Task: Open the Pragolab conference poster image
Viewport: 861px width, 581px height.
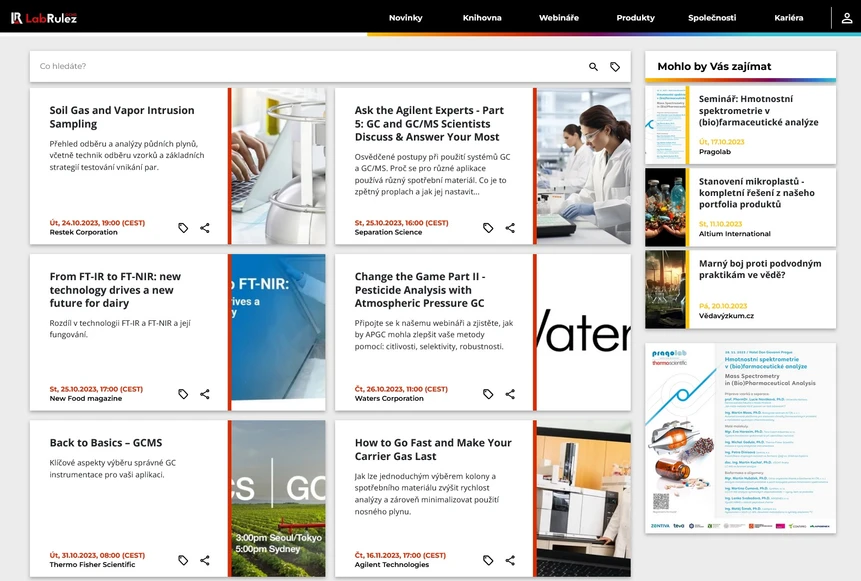Action: point(740,438)
